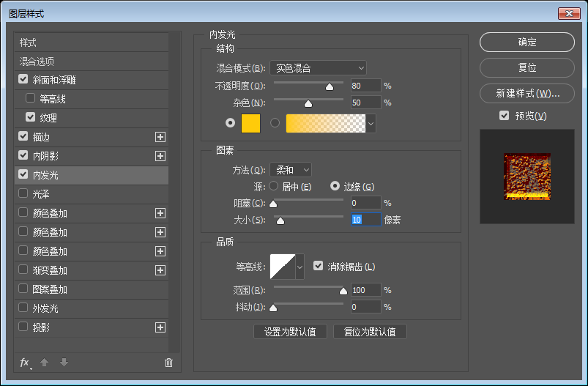Select the 居中 source radio button
This screenshot has width=588, height=386.
[274, 186]
